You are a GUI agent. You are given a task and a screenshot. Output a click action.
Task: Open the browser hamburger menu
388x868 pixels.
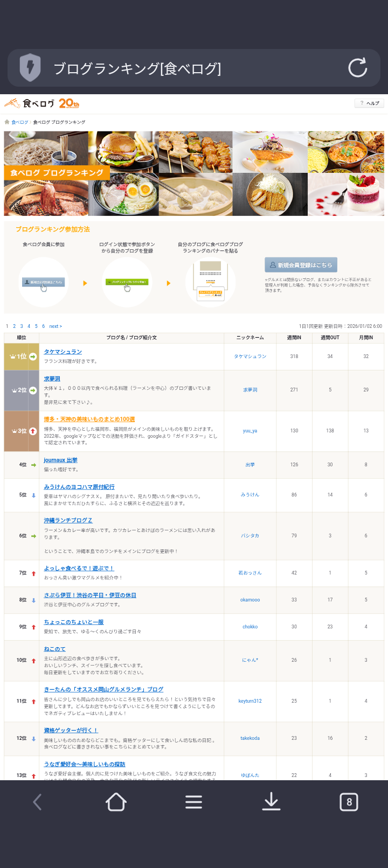(193, 802)
